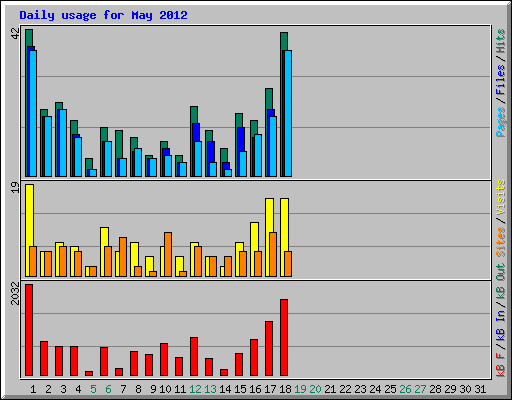Image resolution: width=512 pixels, height=400 pixels.
Task: Click the "Hits" legend label
Action: click(501, 41)
